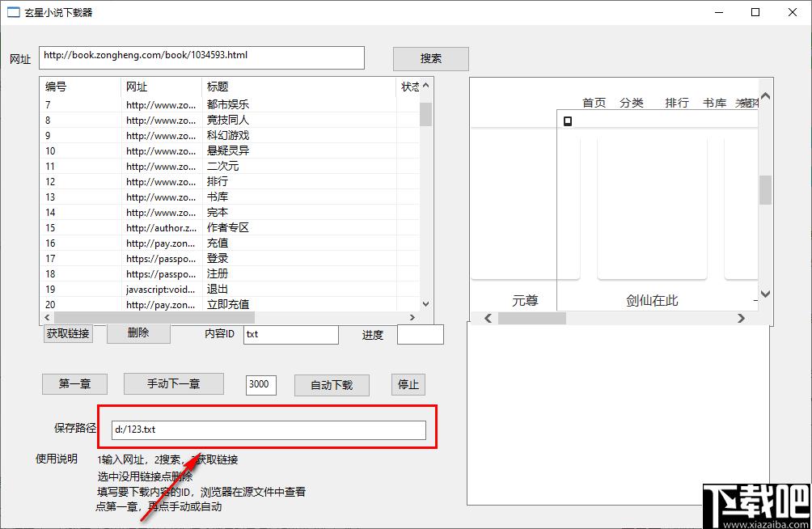Click 首页 in the browser preview

coord(594,103)
